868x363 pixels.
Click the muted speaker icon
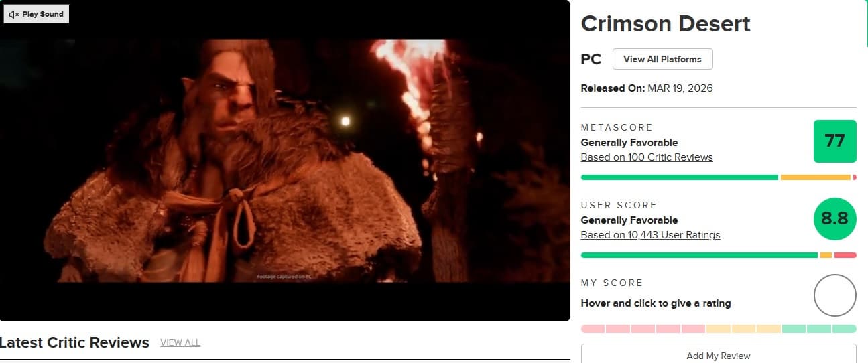pos(14,14)
